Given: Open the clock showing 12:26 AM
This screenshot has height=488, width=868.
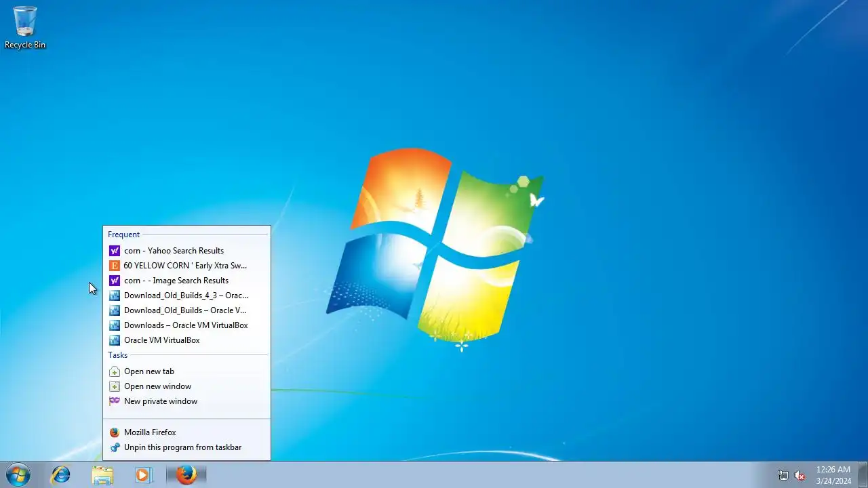Looking at the screenshot, I should tap(833, 475).
